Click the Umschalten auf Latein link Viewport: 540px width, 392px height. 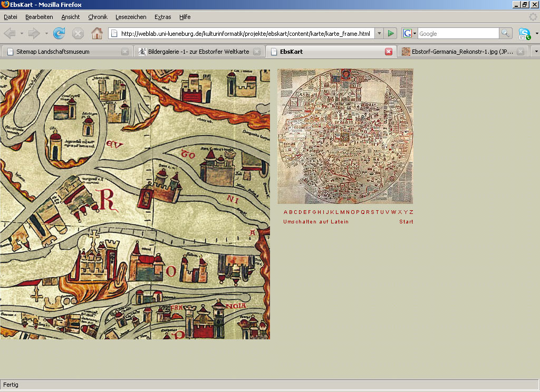coord(316,222)
